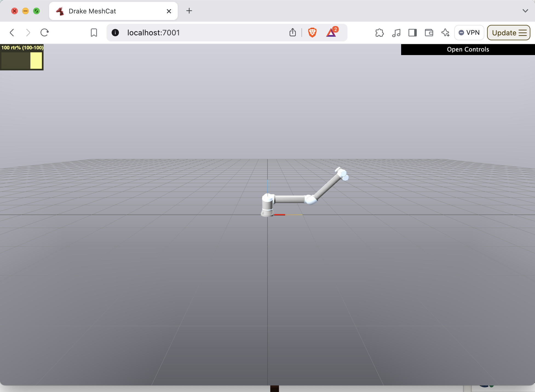Open the Brave Playlist music icon

(396, 33)
